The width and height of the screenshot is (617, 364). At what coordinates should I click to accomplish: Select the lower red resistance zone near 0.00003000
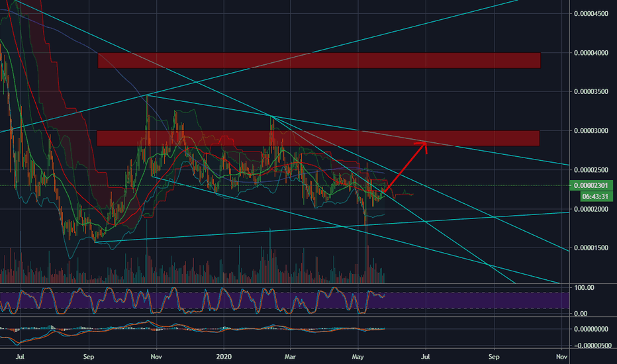[318, 138]
